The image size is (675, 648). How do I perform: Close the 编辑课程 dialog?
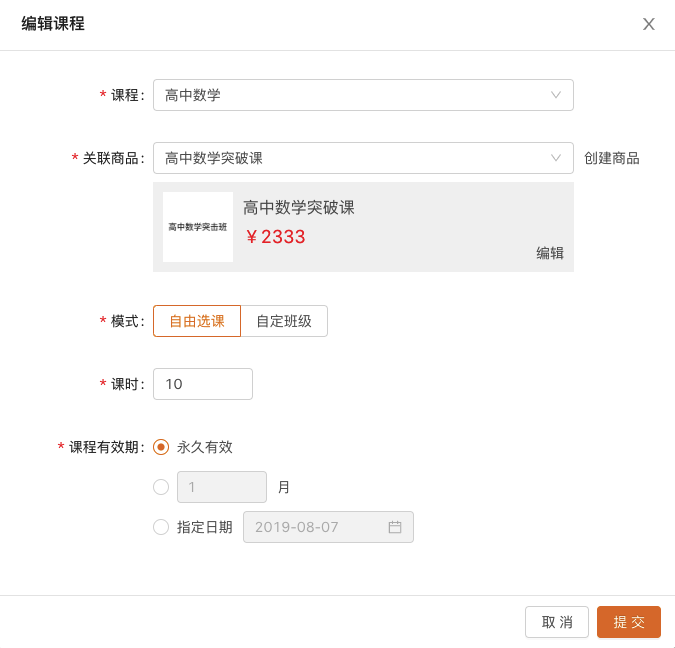pos(648,24)
